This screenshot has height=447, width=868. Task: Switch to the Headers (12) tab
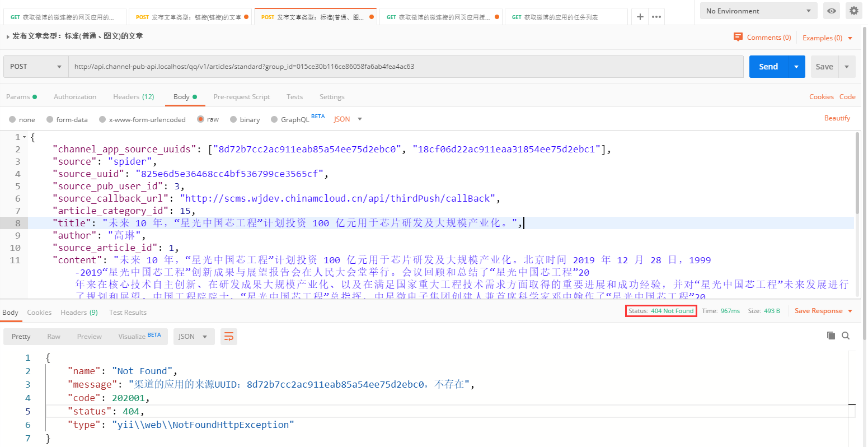point(133,97)
